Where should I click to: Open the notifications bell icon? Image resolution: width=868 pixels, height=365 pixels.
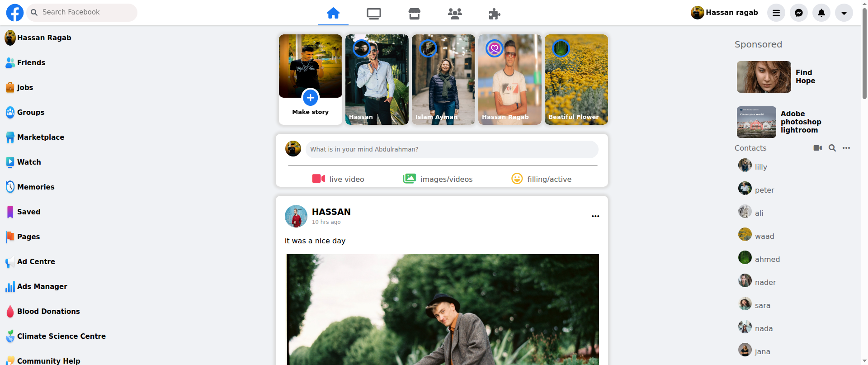pos(821,13)
